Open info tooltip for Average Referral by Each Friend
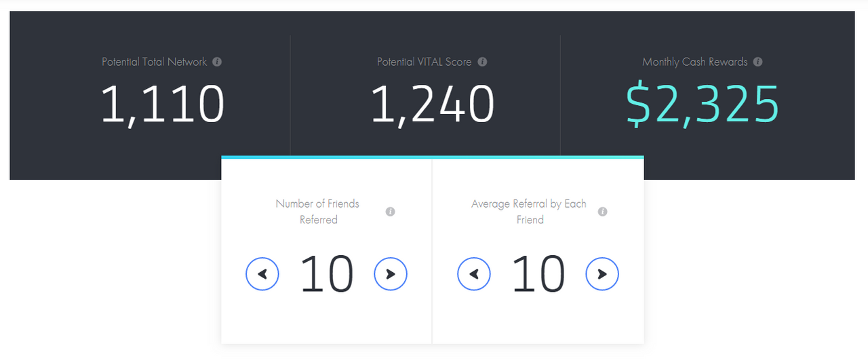The image size is (868, 363). click(602, 212)
